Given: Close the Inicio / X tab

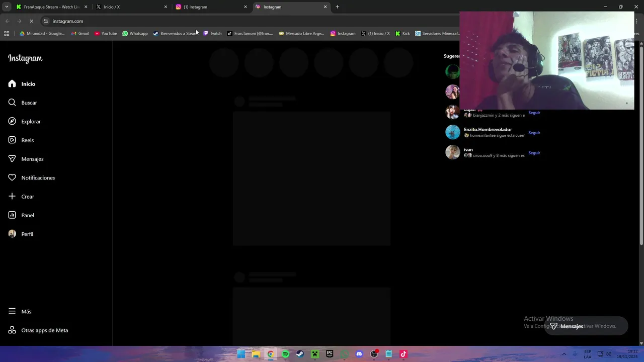Looking at the screenshot, I should coord(166,7).
